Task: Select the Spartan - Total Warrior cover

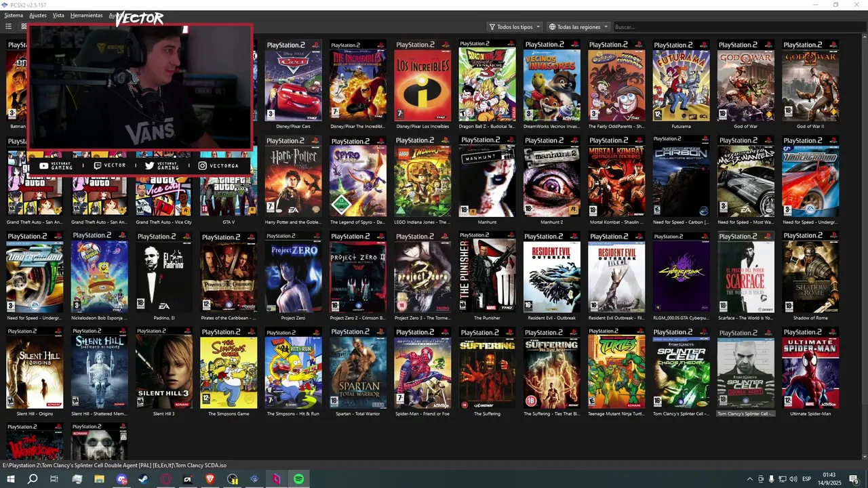Action: coord(358,368)
